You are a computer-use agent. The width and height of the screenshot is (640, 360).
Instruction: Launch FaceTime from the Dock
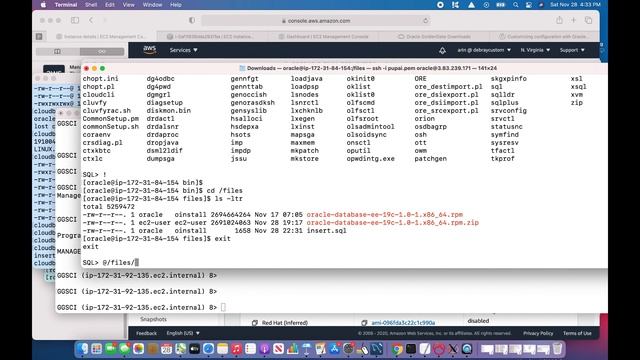pyautogui.click(x=111, y=349)
